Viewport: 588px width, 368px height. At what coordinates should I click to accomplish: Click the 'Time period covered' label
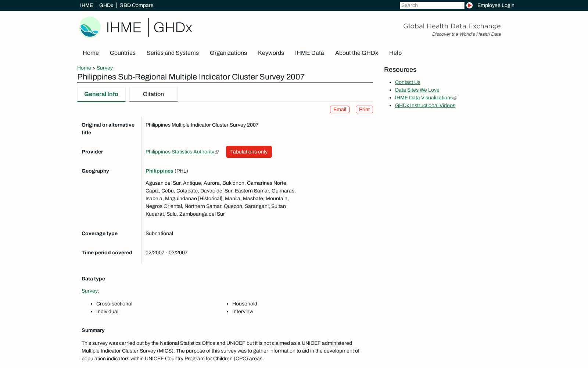(x=107, y=253)
